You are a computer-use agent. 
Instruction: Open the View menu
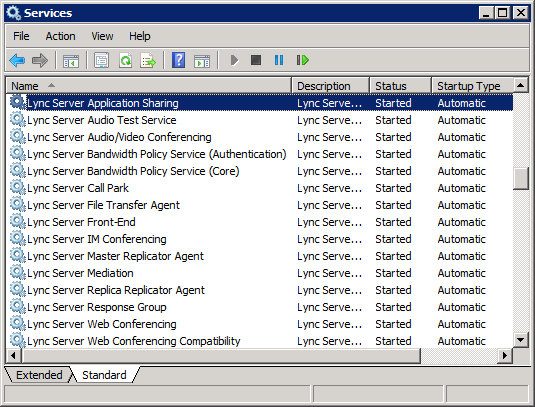coord(102,36)
